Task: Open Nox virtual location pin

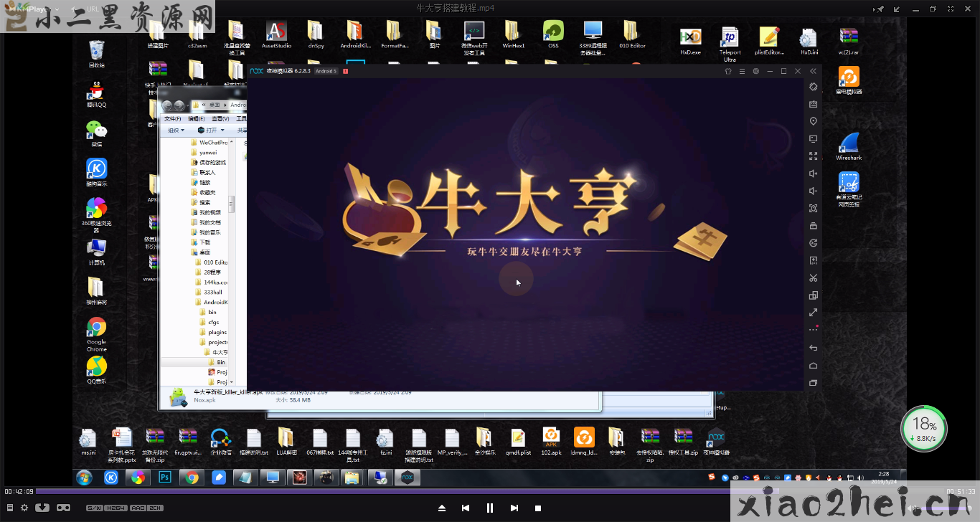Action: (813, 121)
